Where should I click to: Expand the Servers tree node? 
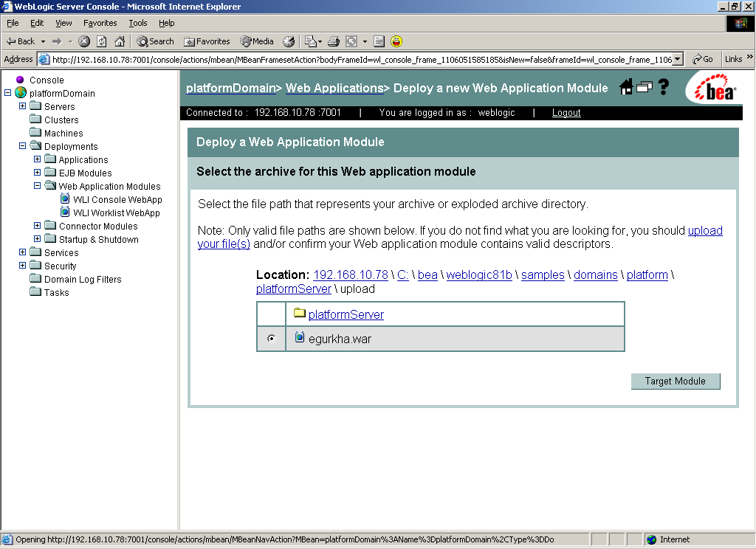pyautogui.click(x=22, y=106)
